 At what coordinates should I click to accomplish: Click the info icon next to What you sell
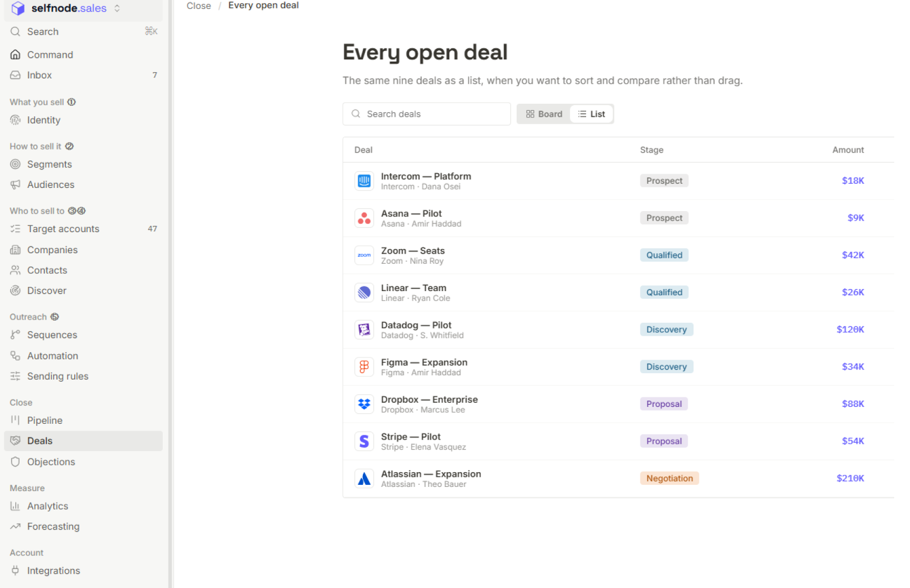tap(72, 102)
